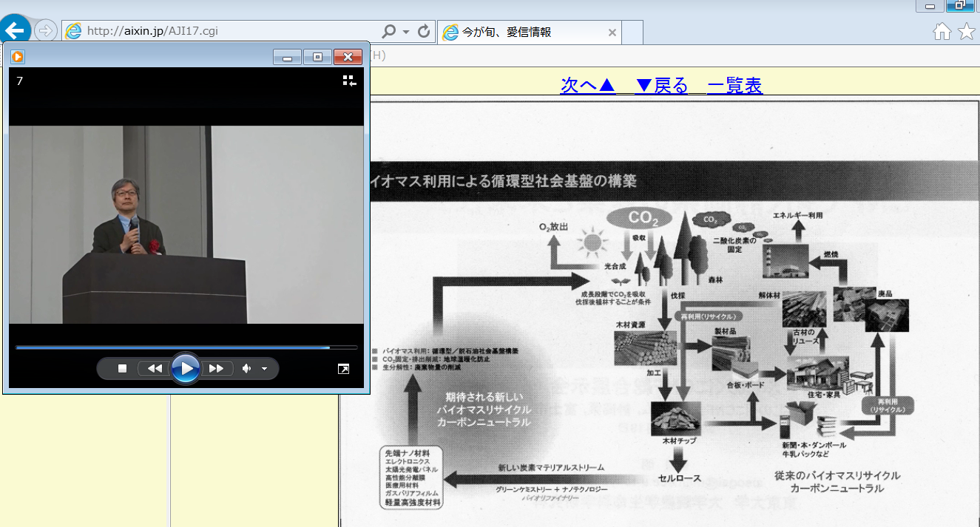This screenshot has width=980, height=527.
Task: Refresh the page with reload icon
Action: coord(424,31)
